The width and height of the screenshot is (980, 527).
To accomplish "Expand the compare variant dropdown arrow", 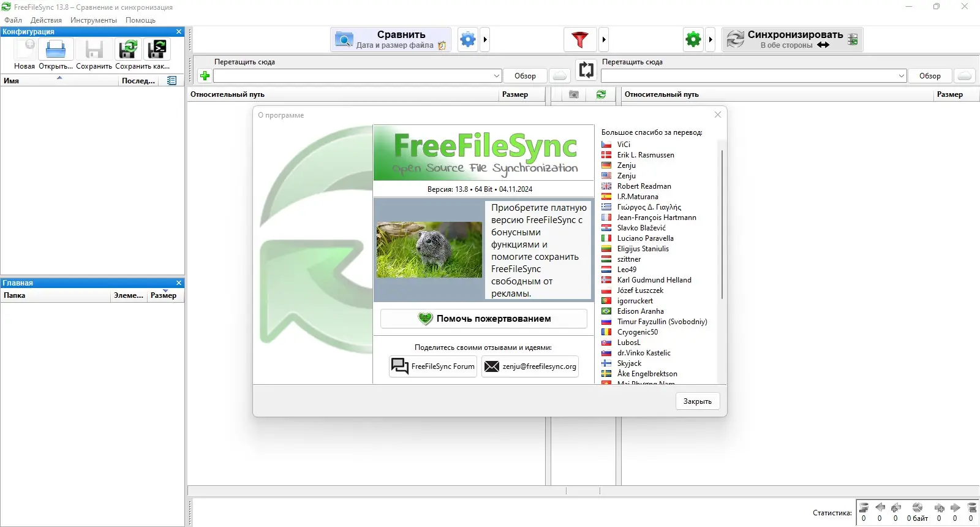I will [x=485, y=40].
